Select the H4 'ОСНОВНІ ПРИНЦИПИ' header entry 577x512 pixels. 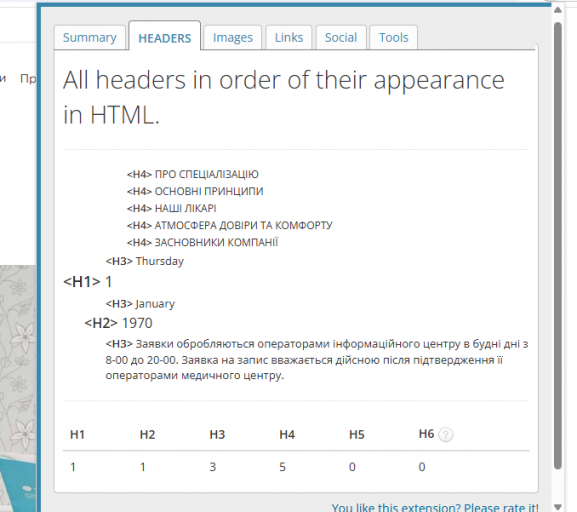[x=195, y=191]
